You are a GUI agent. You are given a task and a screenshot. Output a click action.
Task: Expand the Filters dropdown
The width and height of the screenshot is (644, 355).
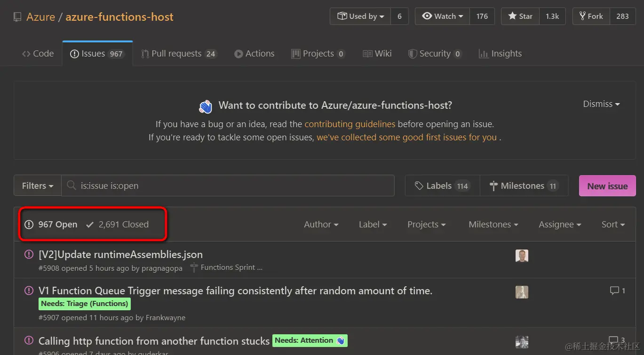[38, 186]
